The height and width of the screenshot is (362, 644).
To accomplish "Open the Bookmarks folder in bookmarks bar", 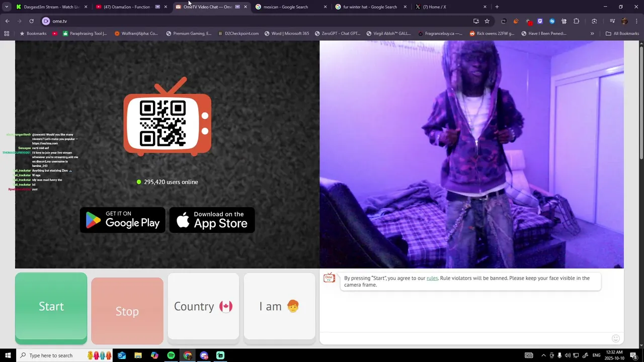I will pyautogui.click(x=33, y=34).
